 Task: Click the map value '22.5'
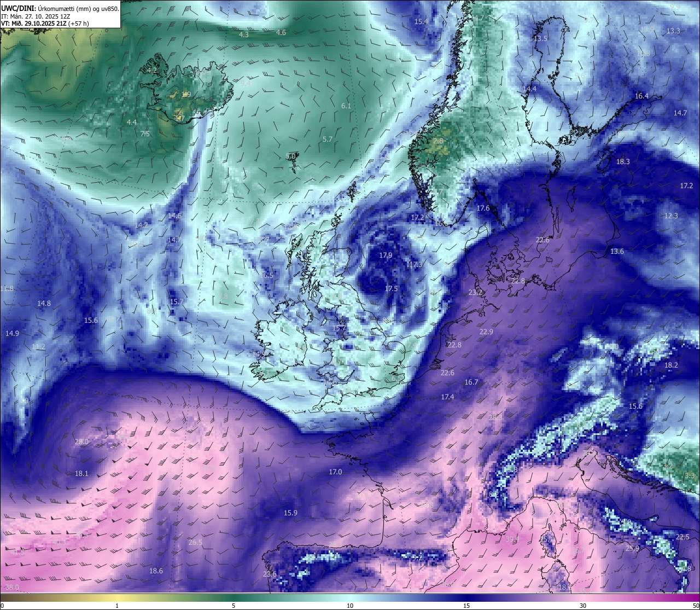point(682,537)
